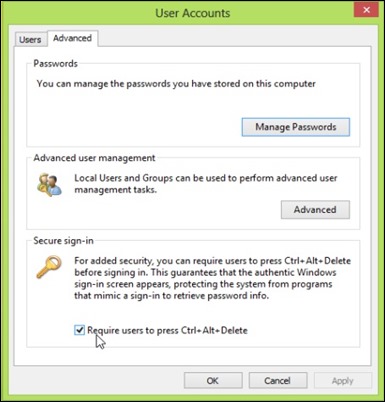
Task: Switch to the Users tab
Action: [30, 39]
